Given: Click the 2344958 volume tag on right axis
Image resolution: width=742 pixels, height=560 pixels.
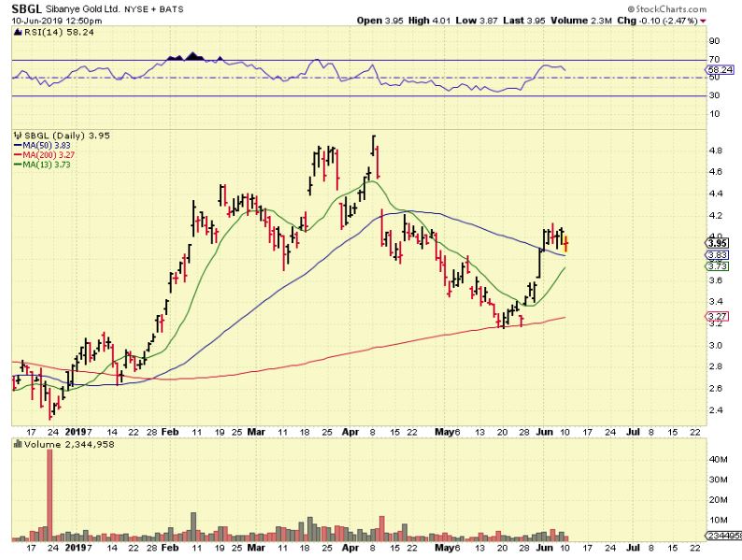Looking at the screenshot, I should coord(724,536).
